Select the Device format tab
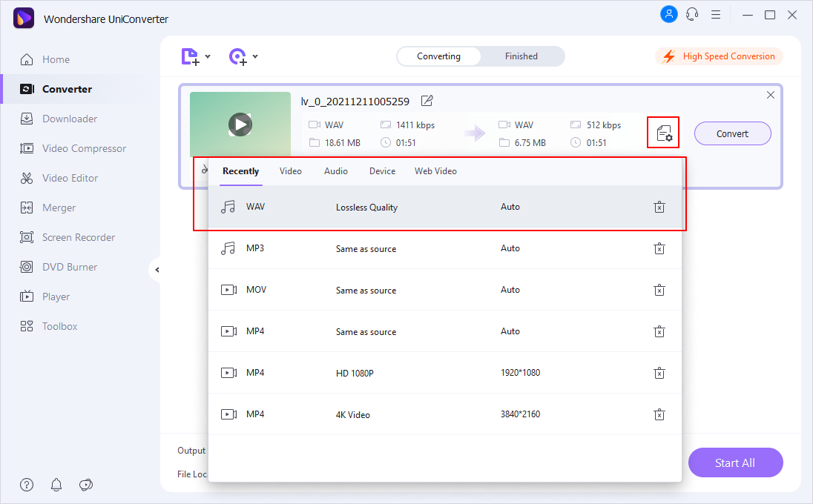 coord(382,171)
